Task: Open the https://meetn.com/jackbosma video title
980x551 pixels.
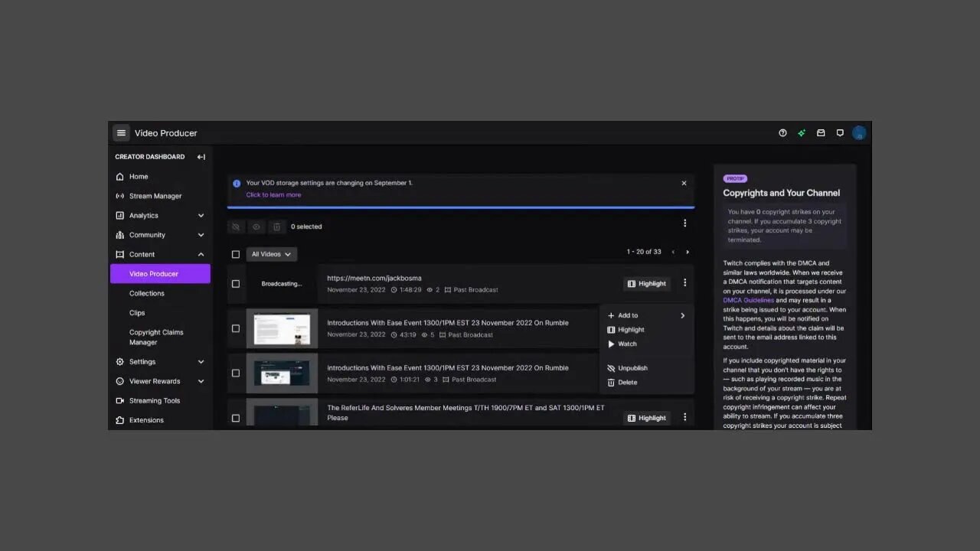Action: click(x=374, y=279)
